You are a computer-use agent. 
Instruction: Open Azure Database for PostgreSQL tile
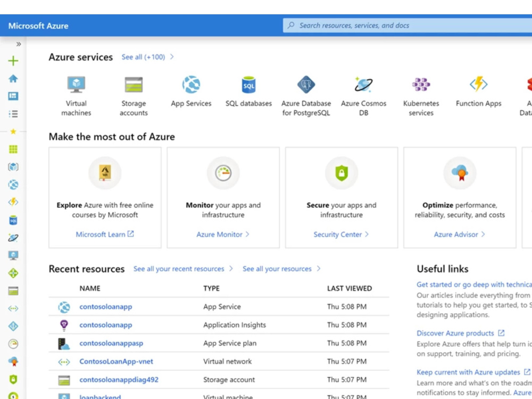tap(306, 96)
